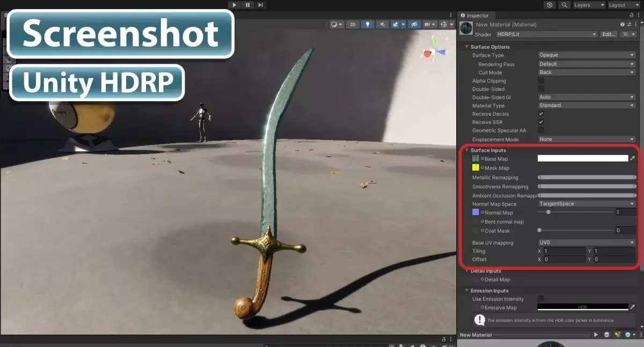Open the shader list options dropdown
This screenshot has height=347, width=644.
coord(627,34)
